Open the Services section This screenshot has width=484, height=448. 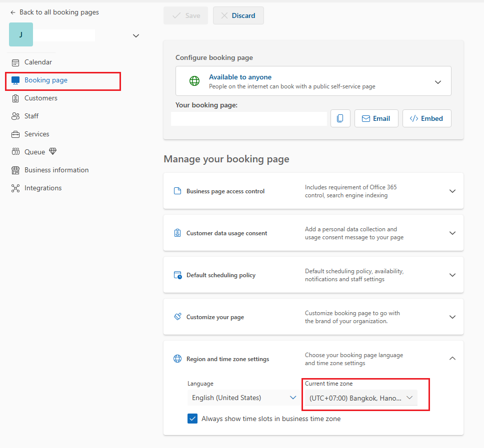(36, 134)
